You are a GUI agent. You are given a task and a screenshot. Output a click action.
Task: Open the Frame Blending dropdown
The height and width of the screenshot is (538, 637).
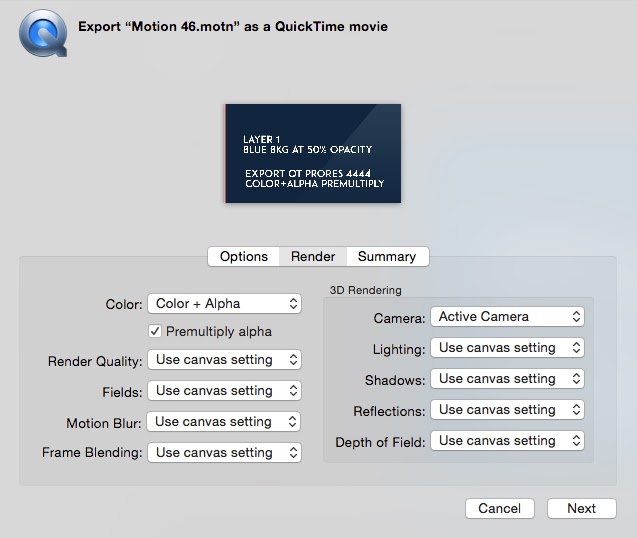point(224,452)
